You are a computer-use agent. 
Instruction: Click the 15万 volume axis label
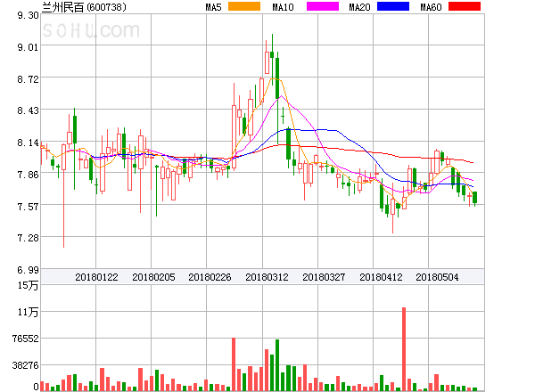28,285
